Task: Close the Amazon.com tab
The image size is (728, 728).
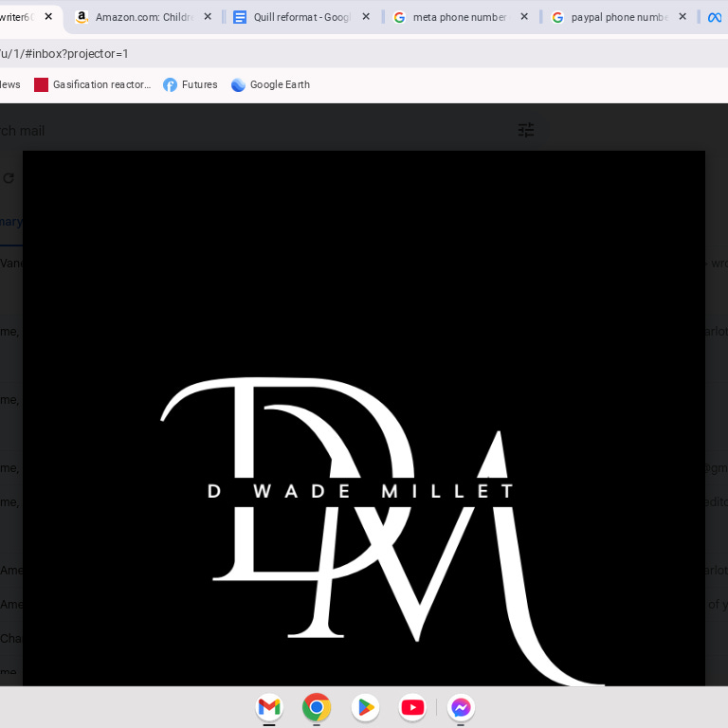Action: (208, 17)
